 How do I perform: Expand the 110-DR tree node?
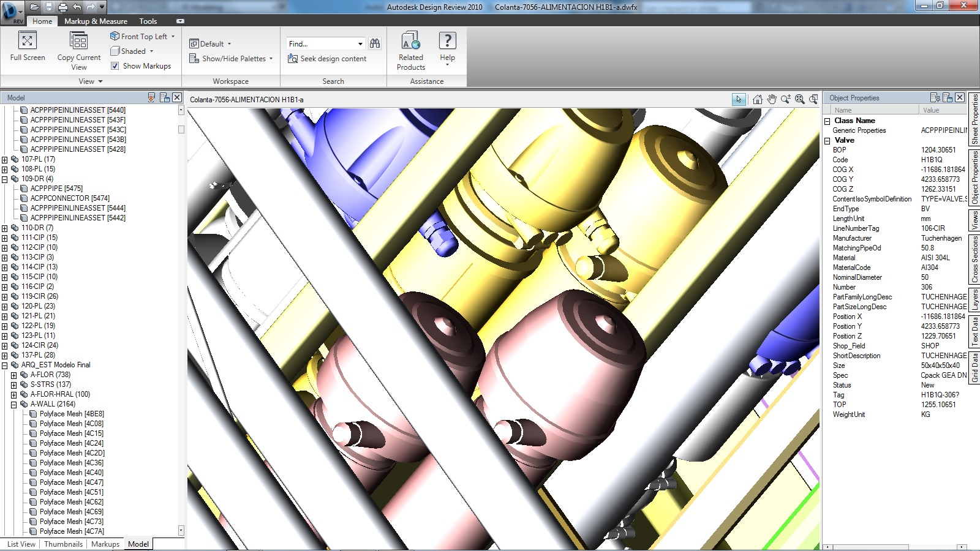pos(5,227)
